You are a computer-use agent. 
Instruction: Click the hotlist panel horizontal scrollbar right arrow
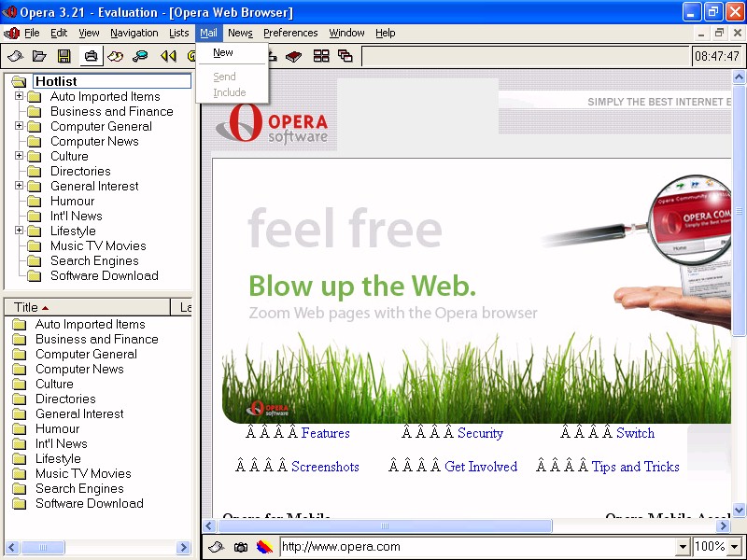(183, 547)
